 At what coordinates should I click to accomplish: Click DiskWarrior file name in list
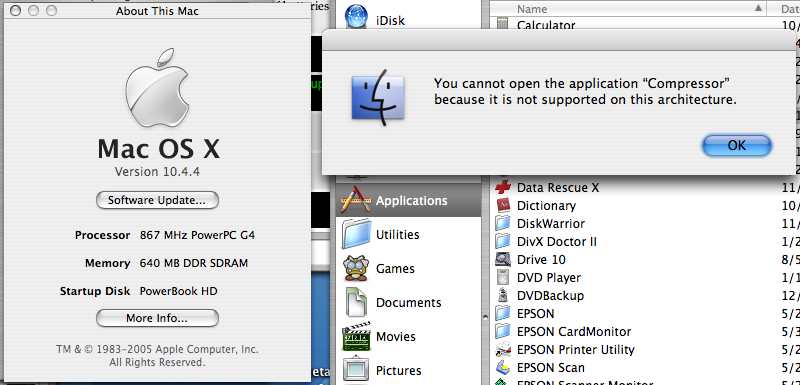pyautogui.click(x=551, y=223)
